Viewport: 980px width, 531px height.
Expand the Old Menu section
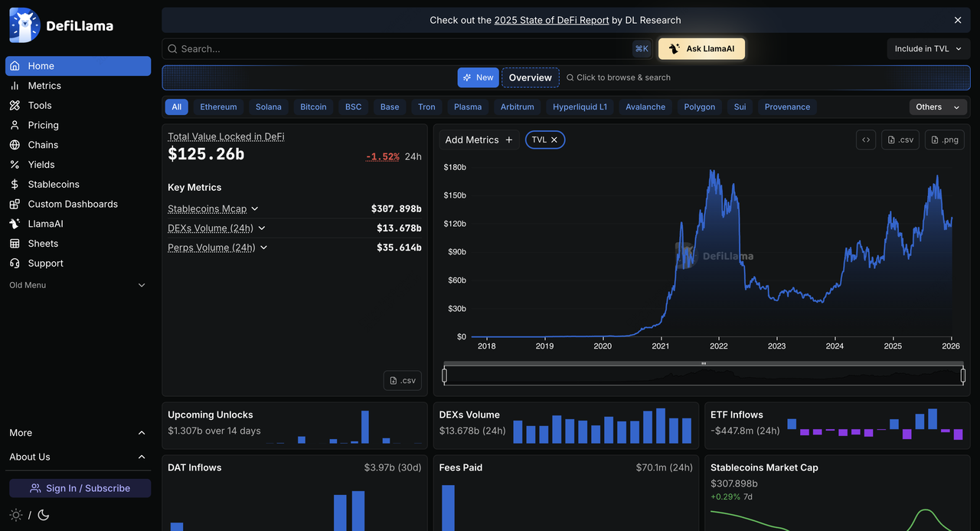(141, 285)
